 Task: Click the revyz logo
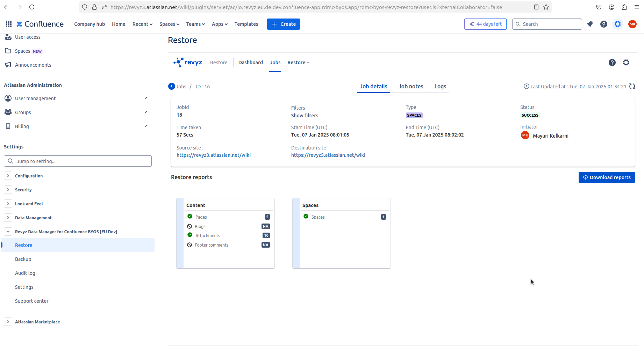[x=188, y=62]
